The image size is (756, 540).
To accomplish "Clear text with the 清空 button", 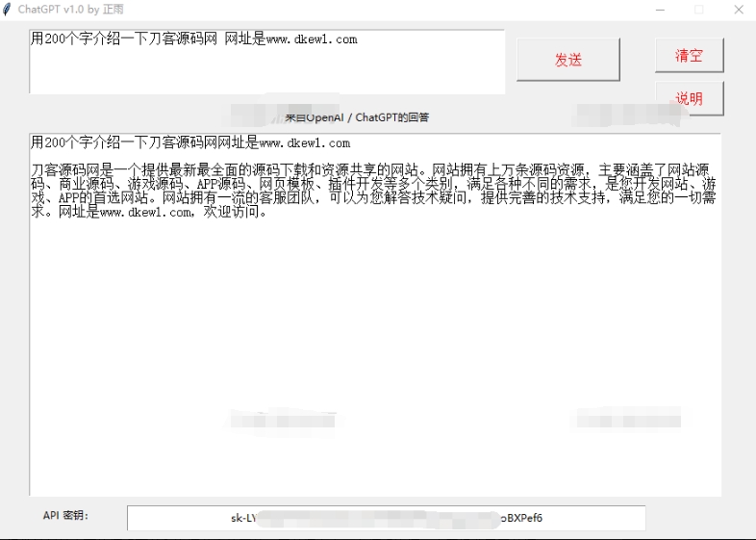I will pos(689,56).
